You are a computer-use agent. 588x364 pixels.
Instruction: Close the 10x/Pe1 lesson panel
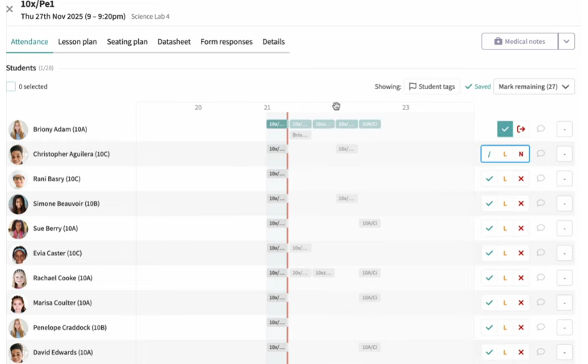coord(10,9)
